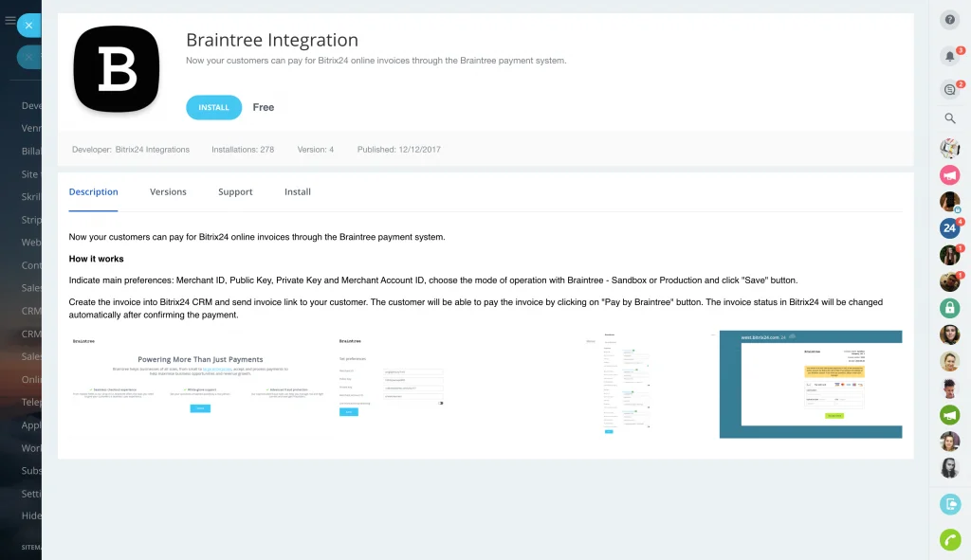This screenshot has height=560, width=971.
Task: Open the chat messages icon with badge
Action: tap(950, 89)
